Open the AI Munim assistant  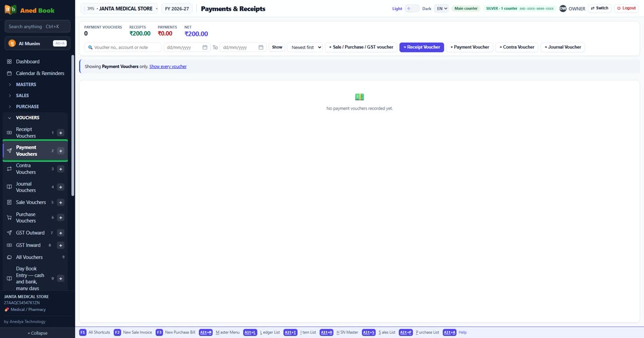point(37,43)
